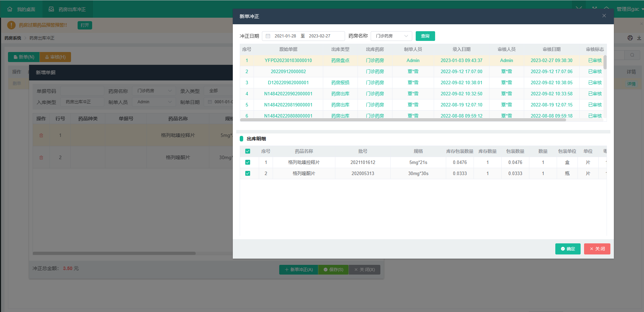
Task: Click 药房系统 breadcrumb
Action: click(13, 38)
